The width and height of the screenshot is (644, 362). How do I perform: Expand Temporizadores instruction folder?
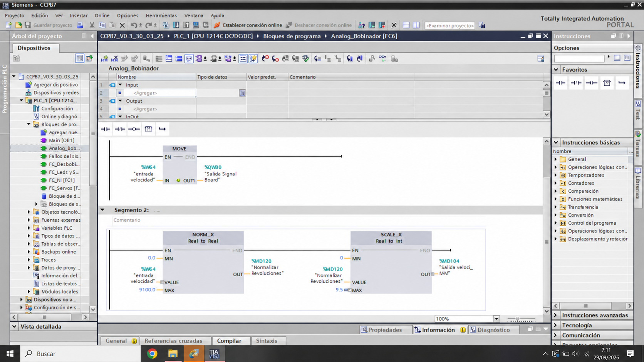pos(556,175)
